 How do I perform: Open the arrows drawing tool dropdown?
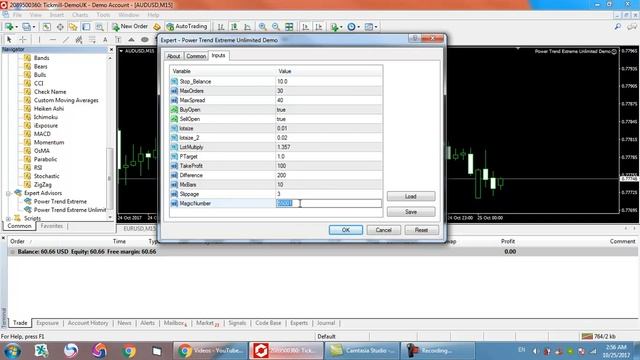(x=131, y=40)
